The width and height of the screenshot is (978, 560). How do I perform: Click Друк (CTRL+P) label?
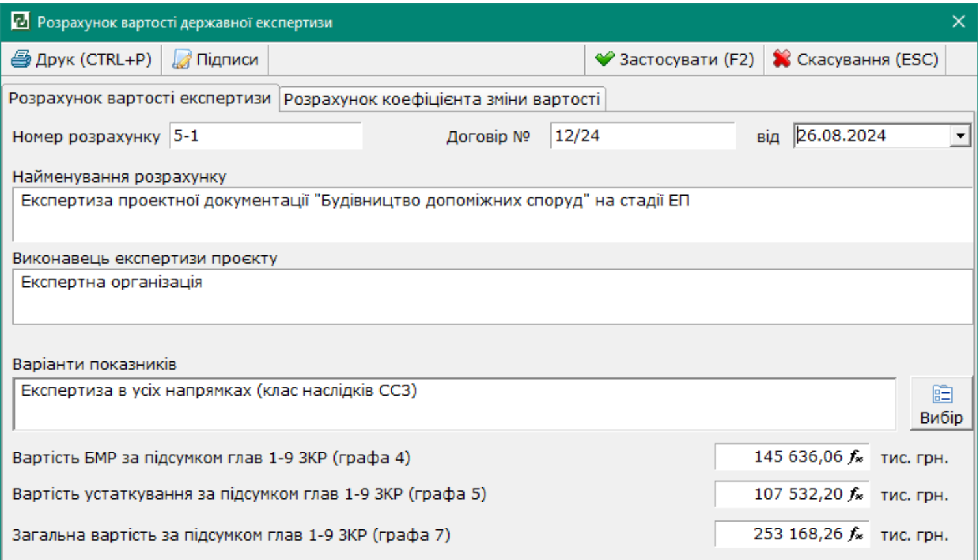click(94, 60)
